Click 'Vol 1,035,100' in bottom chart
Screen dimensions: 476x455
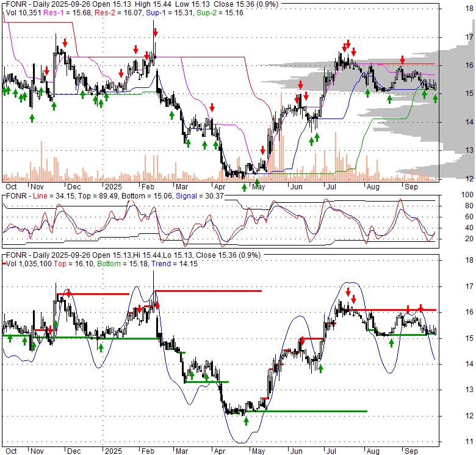pos(29,264)
